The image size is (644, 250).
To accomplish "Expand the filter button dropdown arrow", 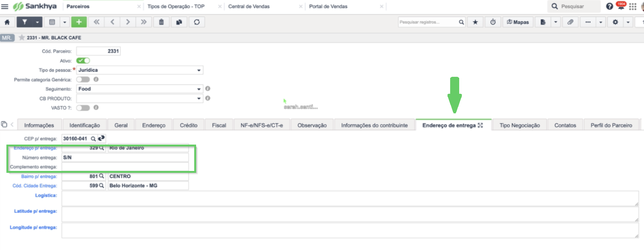I will pyautogui.click(x=37, y=22).
